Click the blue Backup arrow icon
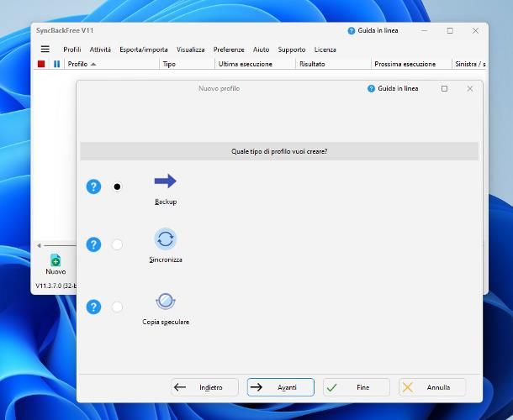 (x=165, y=181)
